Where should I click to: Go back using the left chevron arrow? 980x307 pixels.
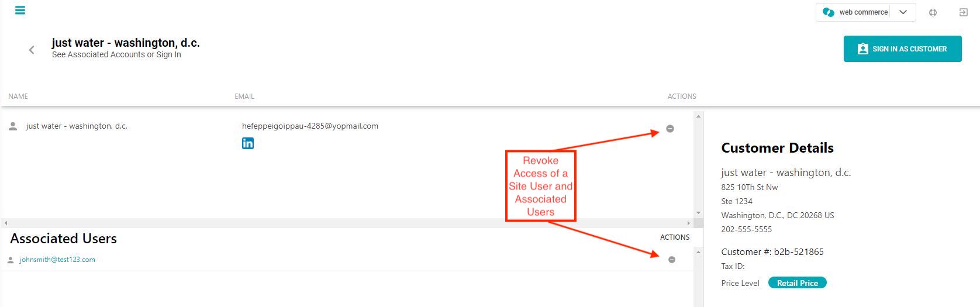pyautogui.click(x=32, y=50)
